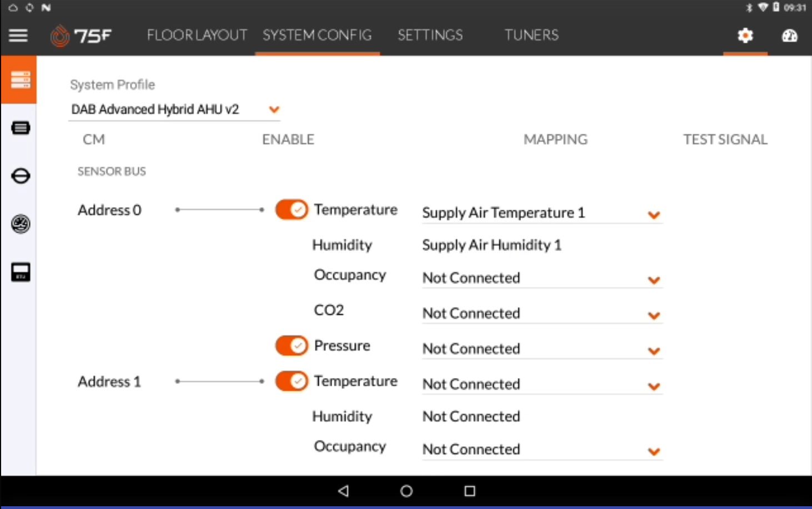
Task: Switch to the Tuners tab
Action: tap(532, 36)
